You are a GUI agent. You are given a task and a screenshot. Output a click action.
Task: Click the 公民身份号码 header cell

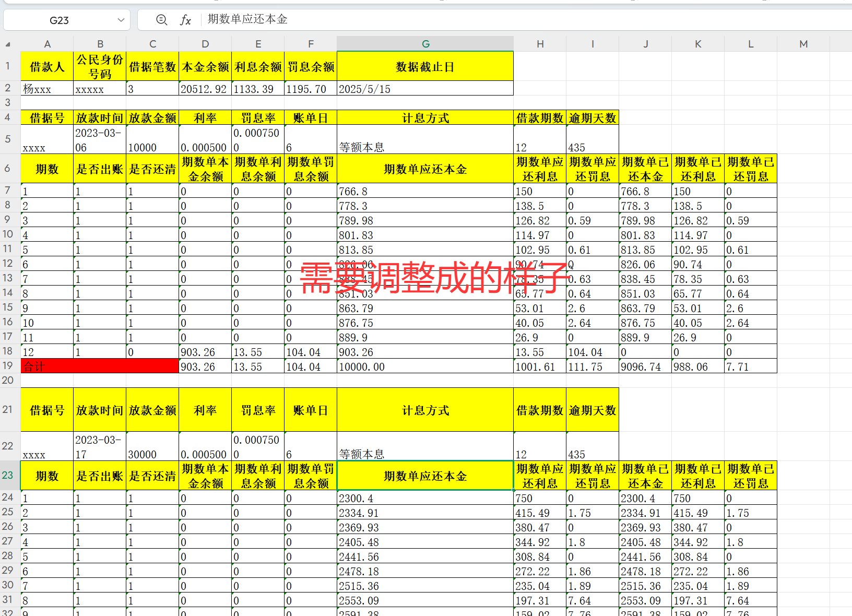point(100,66)
